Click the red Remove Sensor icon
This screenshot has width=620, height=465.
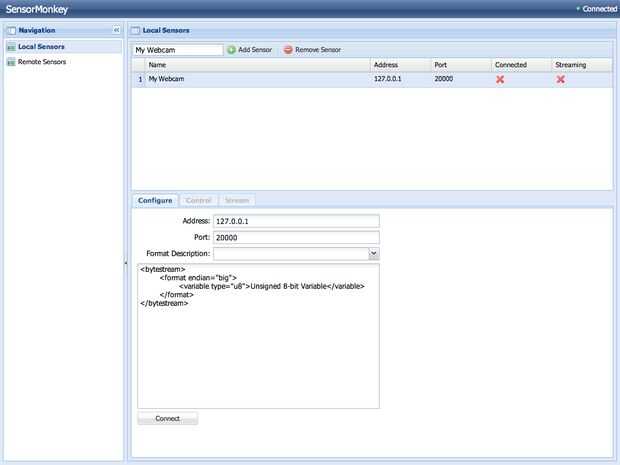point(288,50)
